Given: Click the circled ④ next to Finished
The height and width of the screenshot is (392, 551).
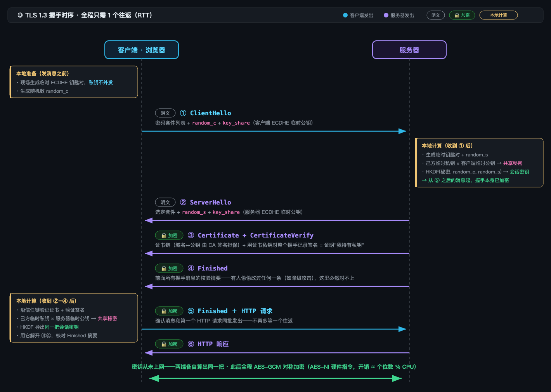Looking at the screenshot, I should 191,268.
